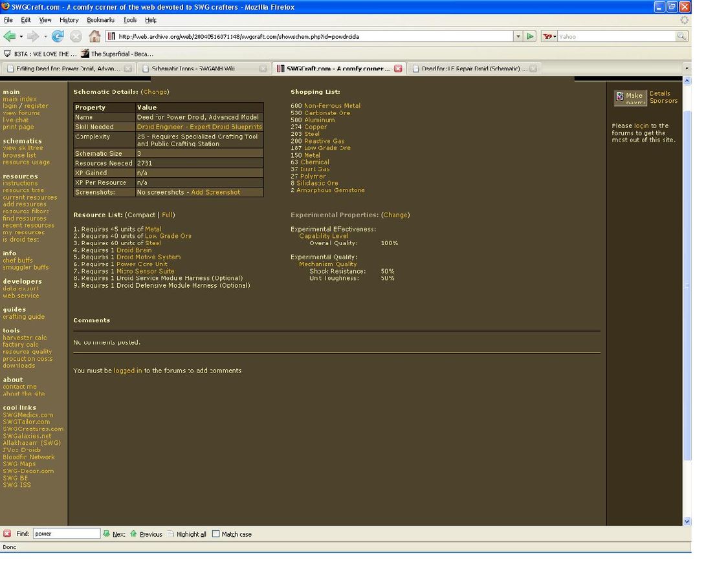This screenshot has width=728, height=582.
Task: Expand the tab list dropdown arrow
Action: (x=686, y=68)
